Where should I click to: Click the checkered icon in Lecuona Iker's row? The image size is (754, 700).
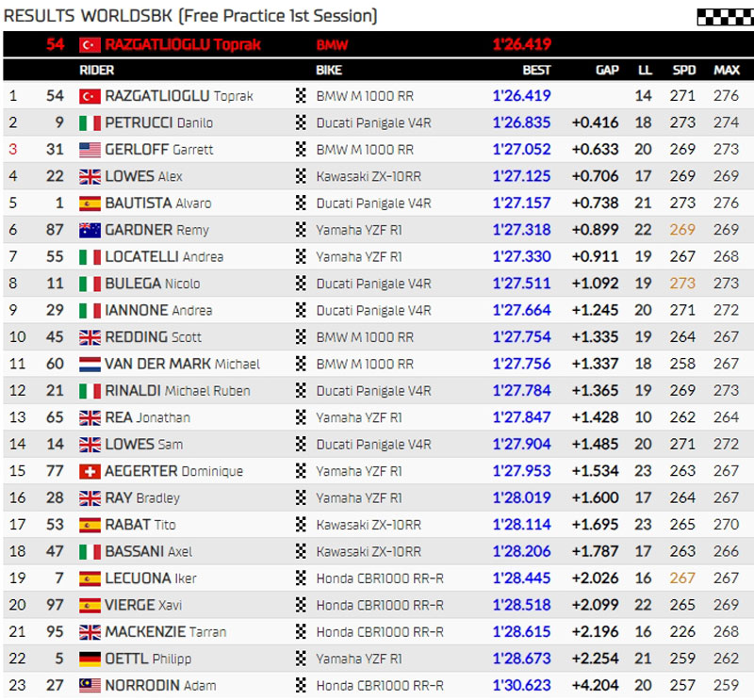click(302, 578)
